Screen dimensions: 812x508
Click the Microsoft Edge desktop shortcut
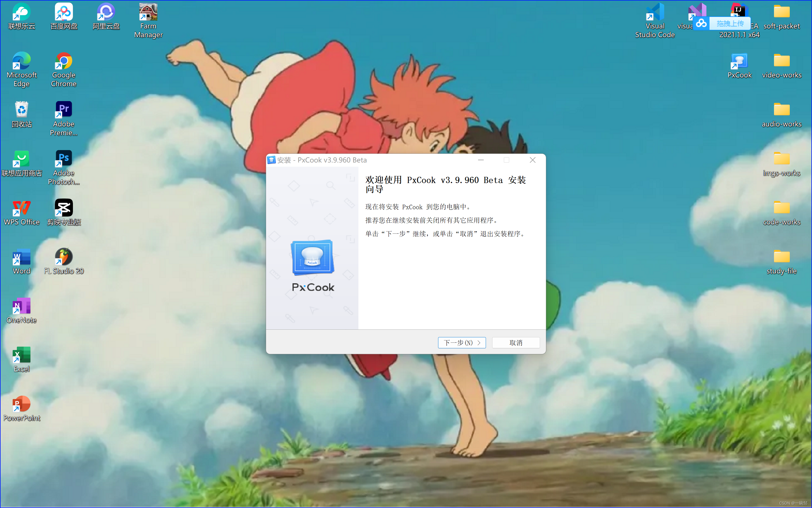(x=21, y=70)
